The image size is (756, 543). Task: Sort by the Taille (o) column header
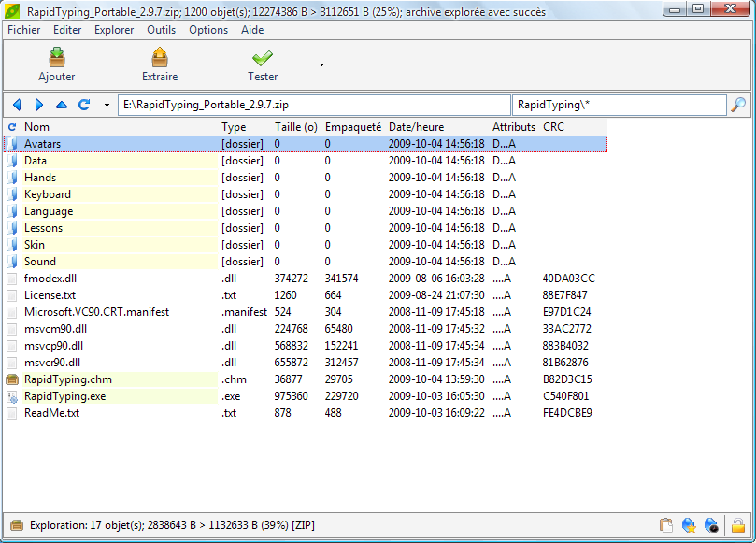[296, 127]
